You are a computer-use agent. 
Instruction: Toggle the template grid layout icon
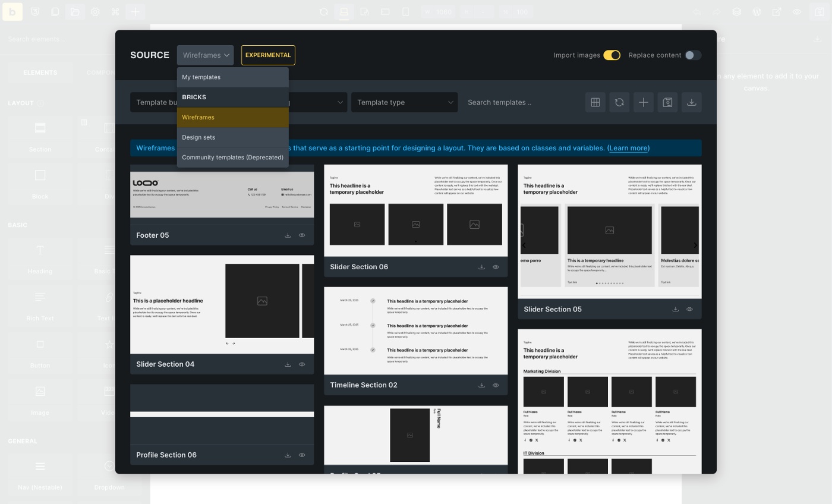click(595, 102)
